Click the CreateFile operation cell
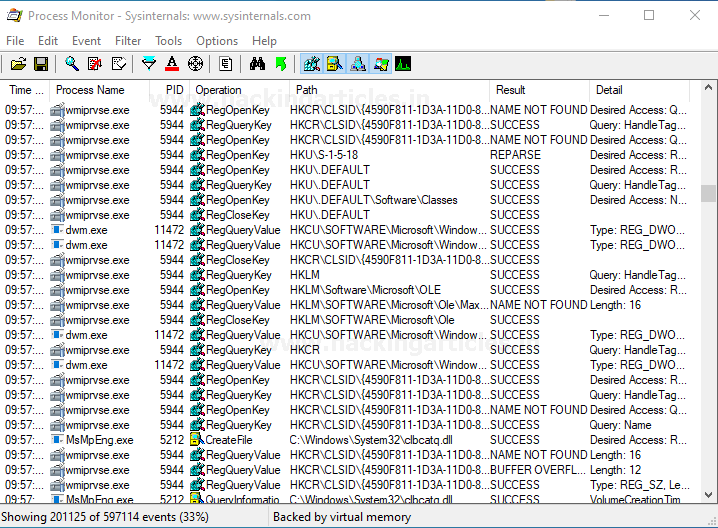 point(228,440)
